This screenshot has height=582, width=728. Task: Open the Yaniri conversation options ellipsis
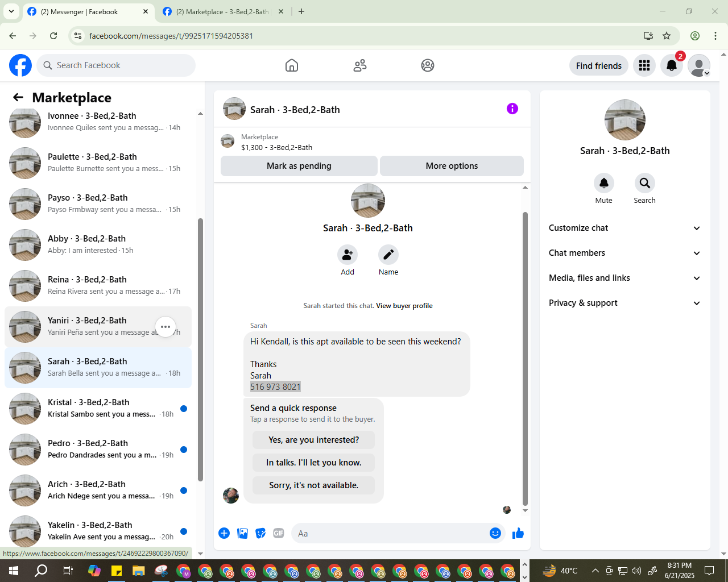coord(166,327)
